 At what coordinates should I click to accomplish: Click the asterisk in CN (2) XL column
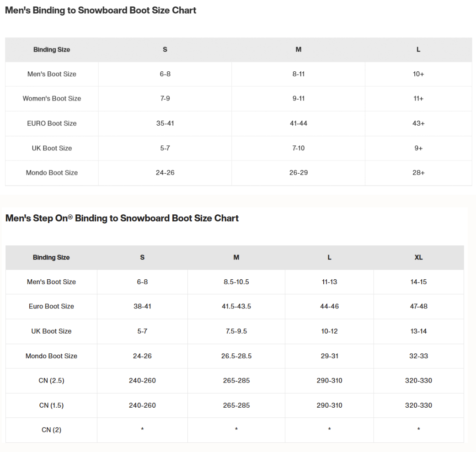(x=419, y=429)
